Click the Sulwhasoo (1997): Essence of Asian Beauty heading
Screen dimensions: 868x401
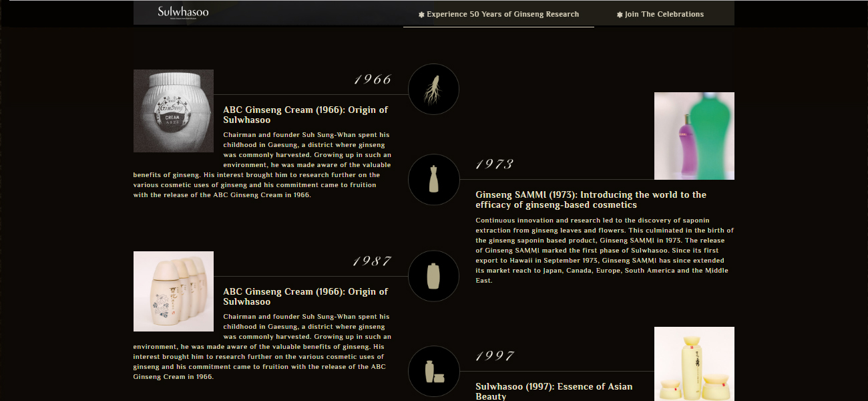pyautogui.click(x=554, y=392)
